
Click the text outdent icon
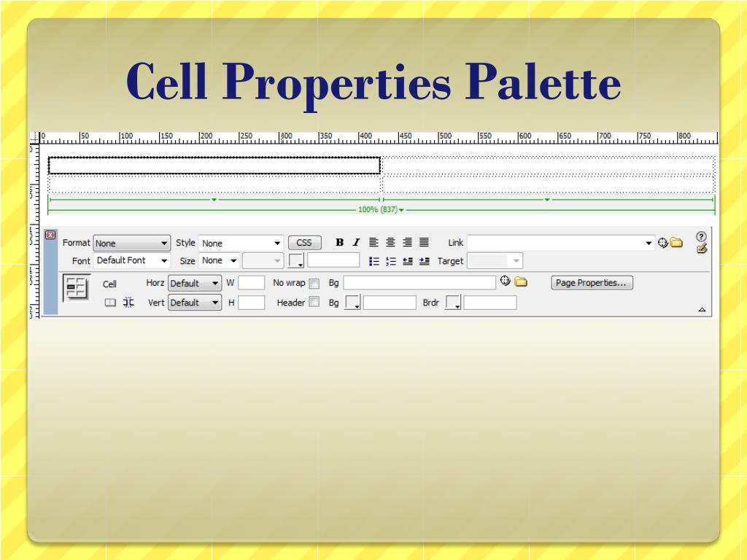pyautogui.click(x=407, y=261)
